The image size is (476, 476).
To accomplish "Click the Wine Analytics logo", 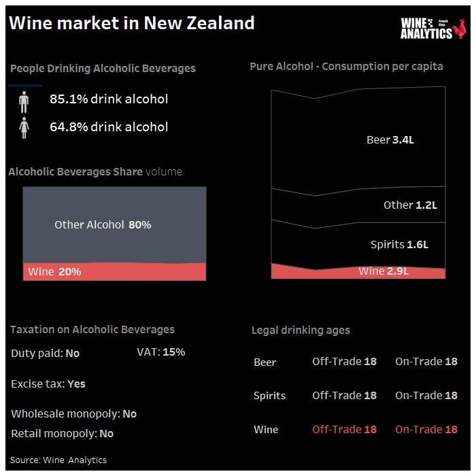I will tap(433, 29).
